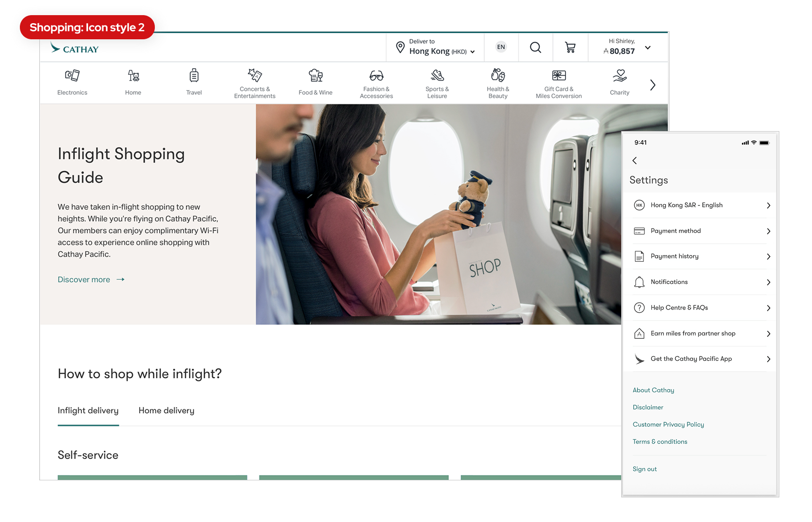The image size is (812, 522).
Task: Click the Self-service heading
Action: 88,455
